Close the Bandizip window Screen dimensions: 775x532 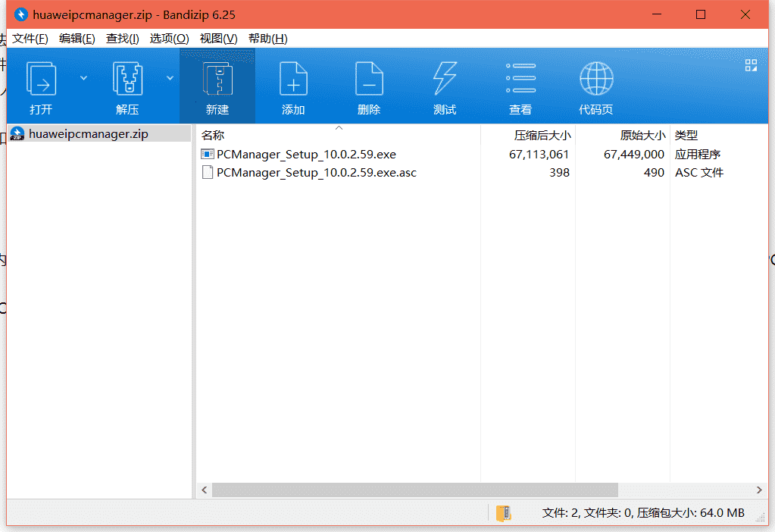point(745,14)
